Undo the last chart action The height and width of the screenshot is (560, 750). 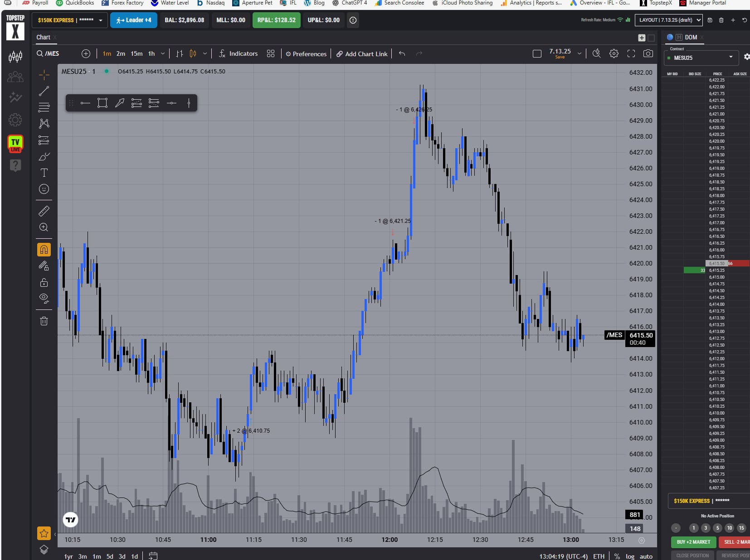coord(402,53)
